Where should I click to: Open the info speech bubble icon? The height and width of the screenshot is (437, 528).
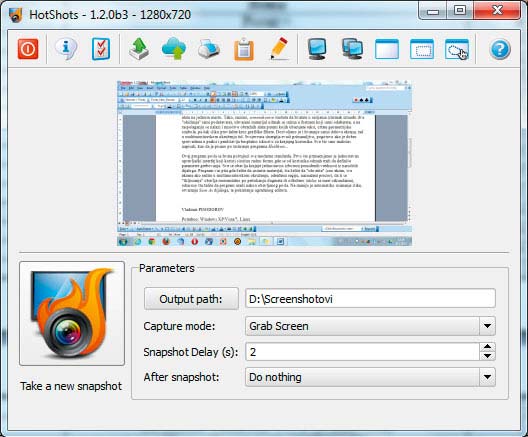[x=66, y=49]
